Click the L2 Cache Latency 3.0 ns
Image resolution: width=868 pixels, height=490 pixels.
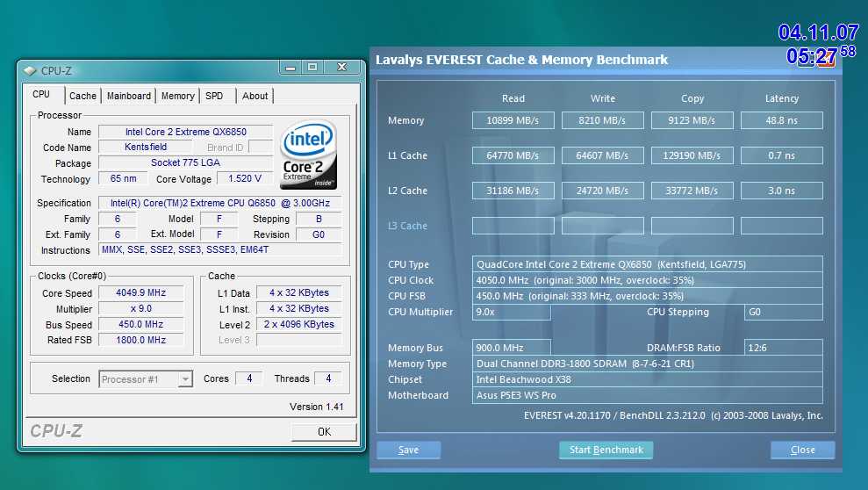point(782,191)
